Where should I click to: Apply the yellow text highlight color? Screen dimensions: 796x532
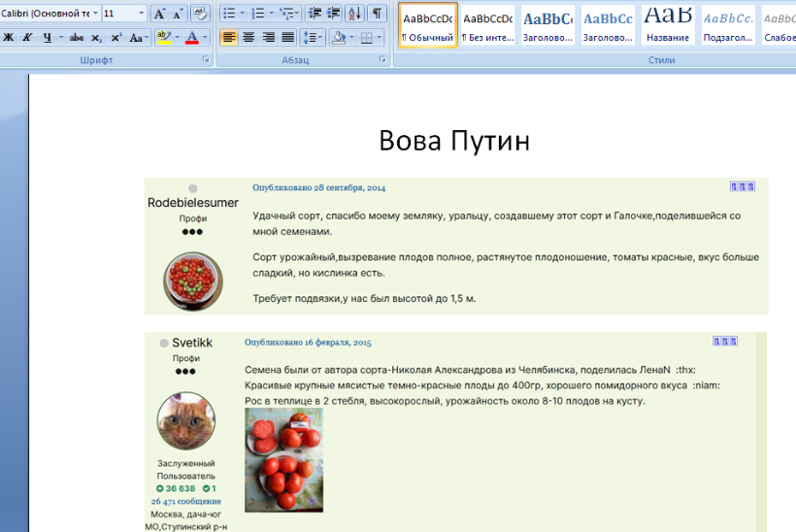pyautogui.click(x=162, y=38)
